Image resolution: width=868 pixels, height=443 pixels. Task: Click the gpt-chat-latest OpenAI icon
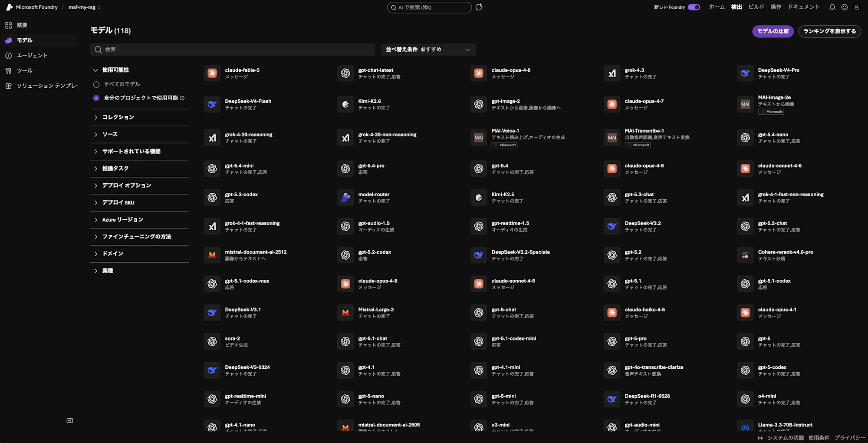coord(345,73)
